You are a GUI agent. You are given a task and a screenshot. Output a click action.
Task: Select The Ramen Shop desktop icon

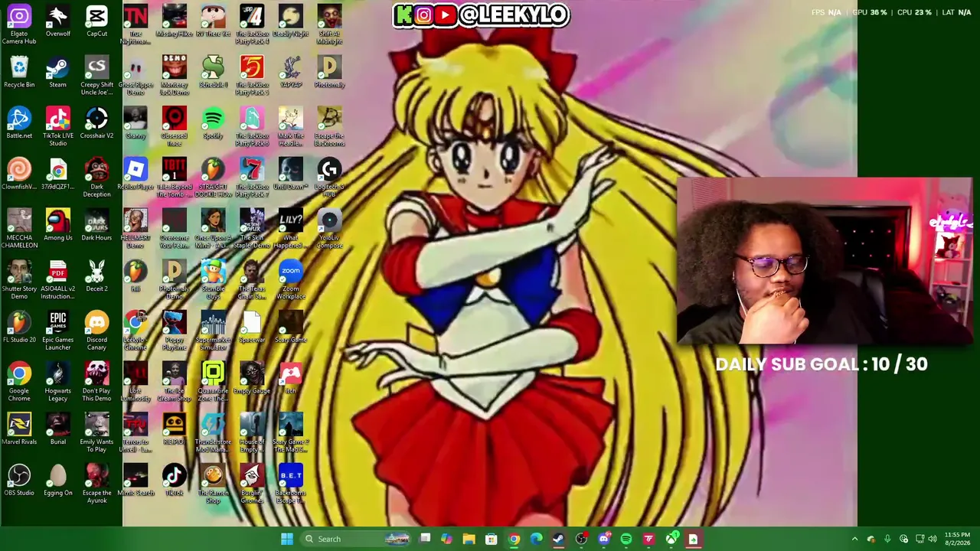click(x=213, y=484)
